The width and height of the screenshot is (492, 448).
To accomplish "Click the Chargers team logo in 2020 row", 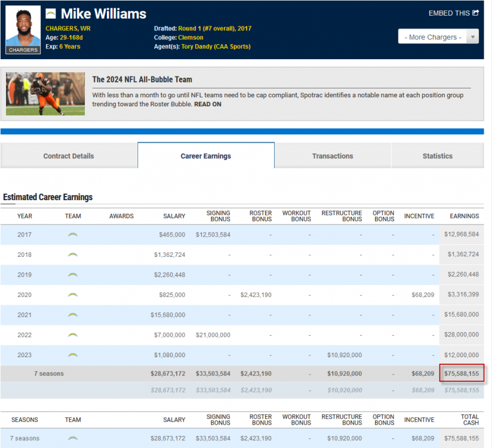I will 73,295.
